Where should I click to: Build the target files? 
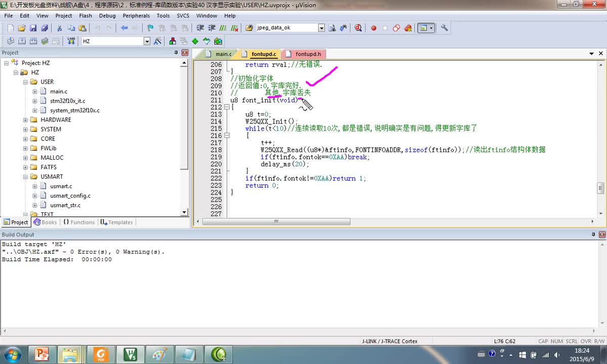22,41
